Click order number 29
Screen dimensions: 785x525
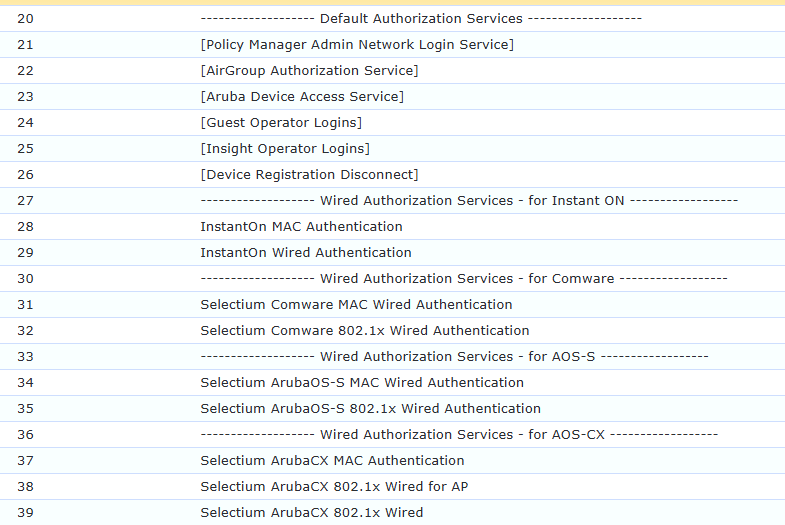25,253
